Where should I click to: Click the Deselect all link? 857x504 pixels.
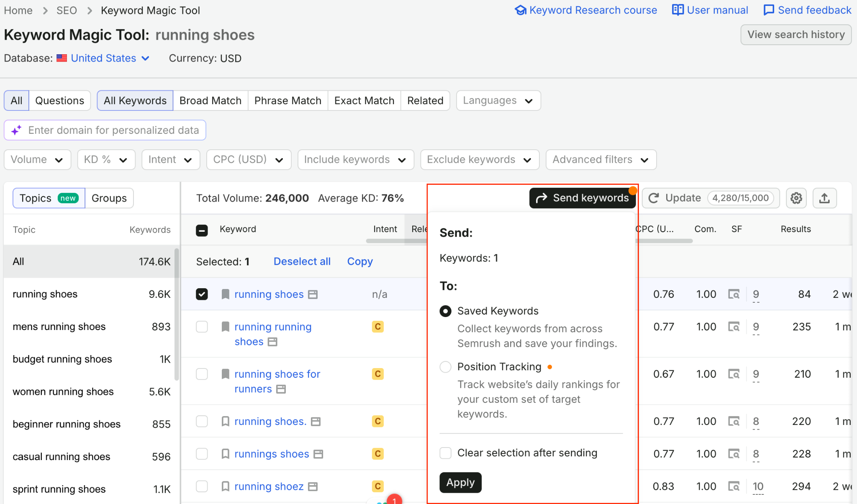[302, 262]
